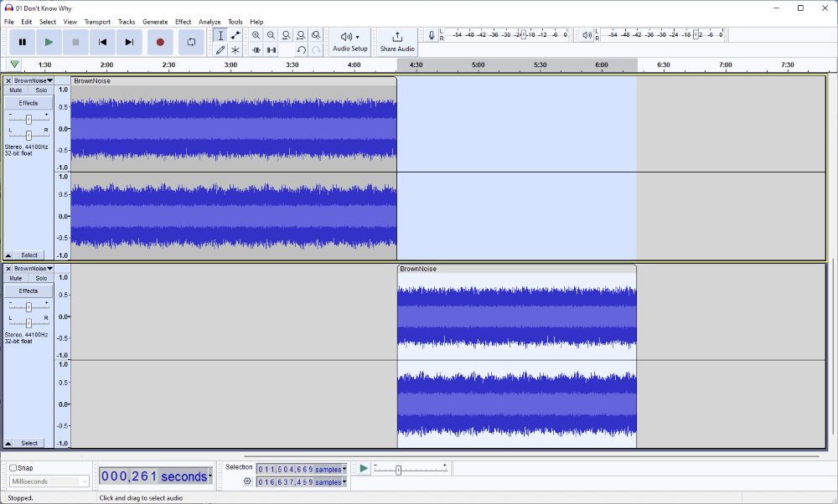Collapse second track with triangle button
The width and height of the screenshot is (838, 504).
pos(8,443)
